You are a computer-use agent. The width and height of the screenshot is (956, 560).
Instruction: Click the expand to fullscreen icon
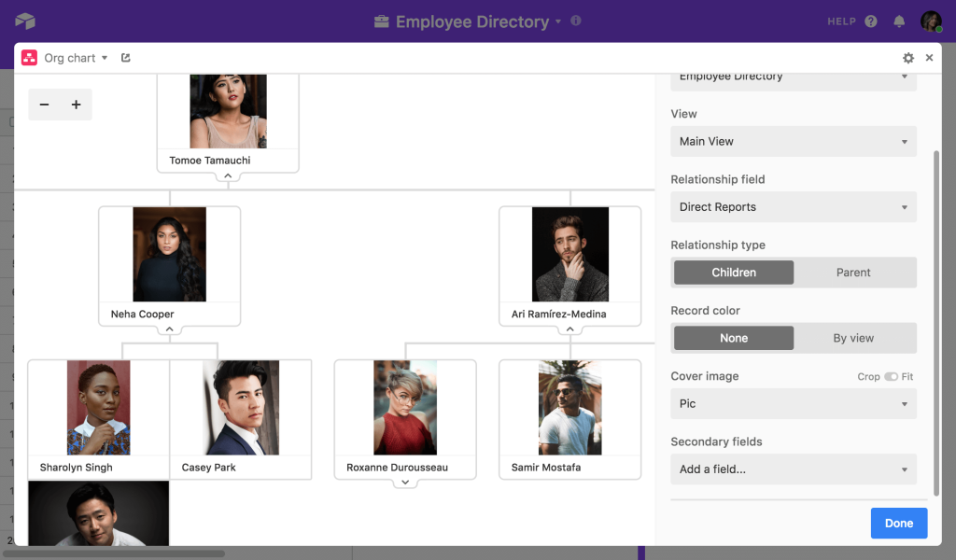point(126,58)
